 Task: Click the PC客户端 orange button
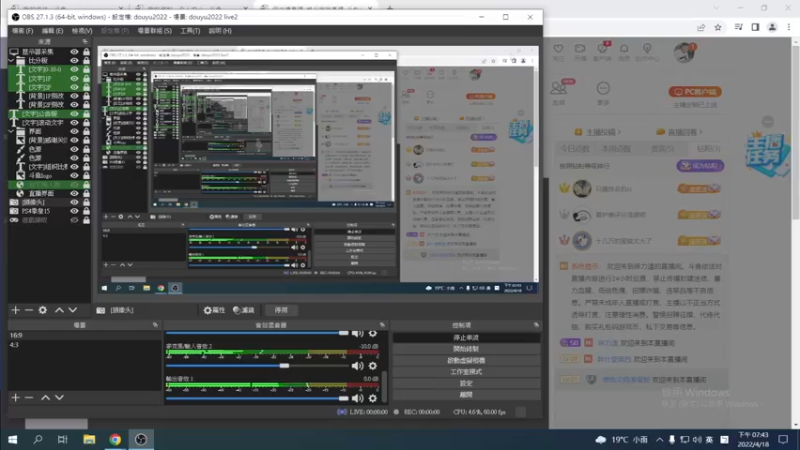[x=695, y=92]
